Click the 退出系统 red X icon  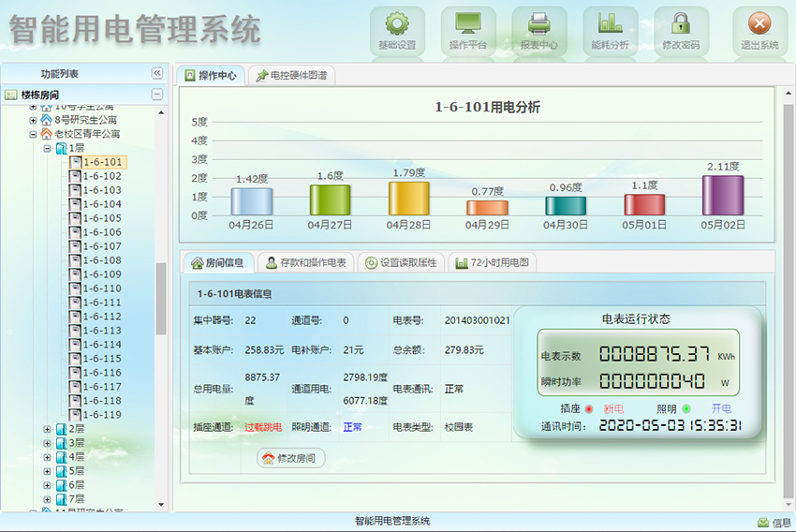[x=759, y=24]
